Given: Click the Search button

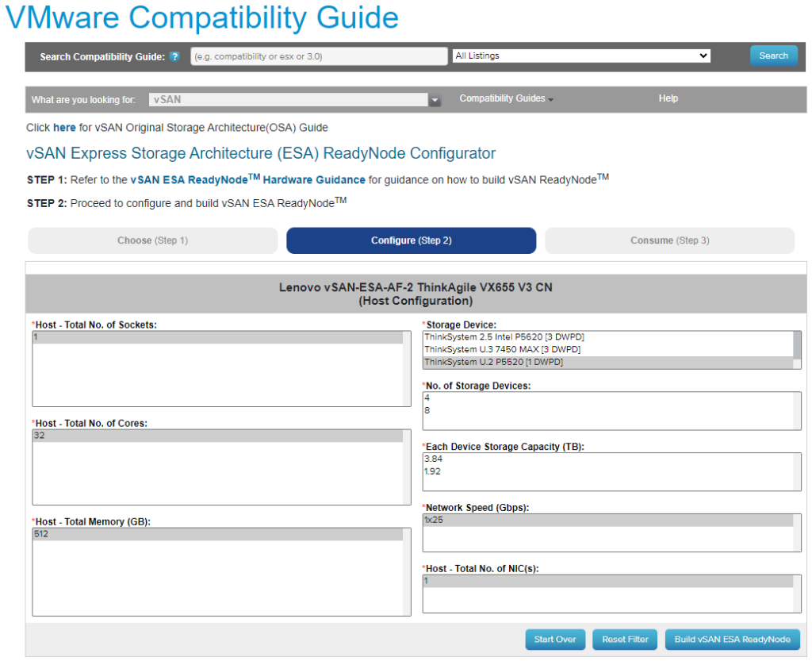Looking at the screenshot, I should pos(773,56).
